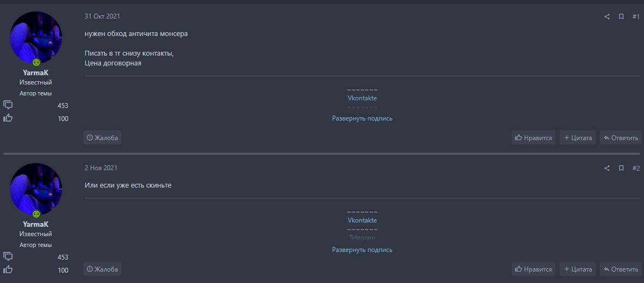The width and height of the screenshot is (644, 283).
Task: Click the YarmaK username in second post
Action: [36, 224]
